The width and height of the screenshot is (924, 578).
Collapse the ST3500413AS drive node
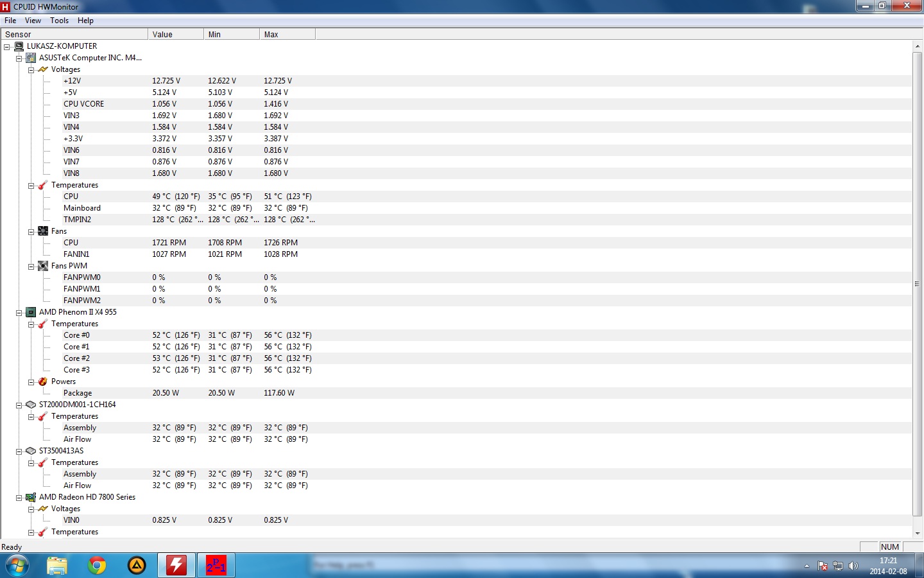(19, 451)
